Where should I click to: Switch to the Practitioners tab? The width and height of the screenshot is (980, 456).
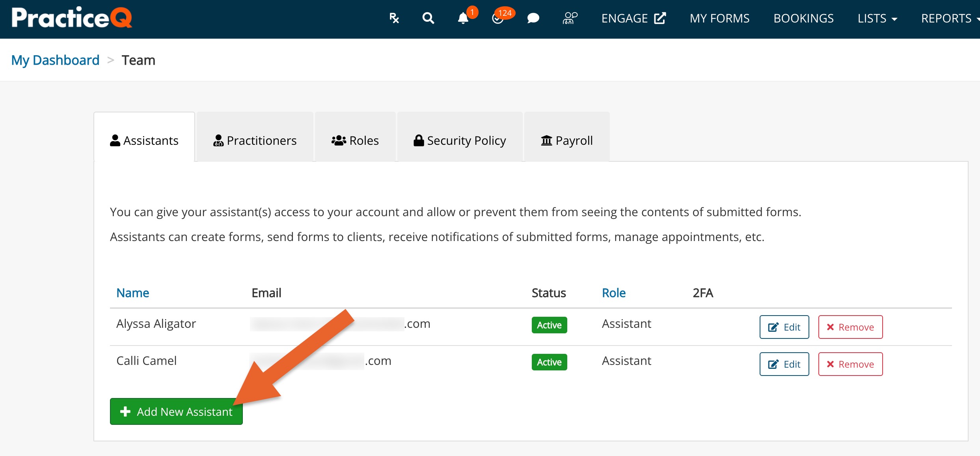click(x=255, y=140)
